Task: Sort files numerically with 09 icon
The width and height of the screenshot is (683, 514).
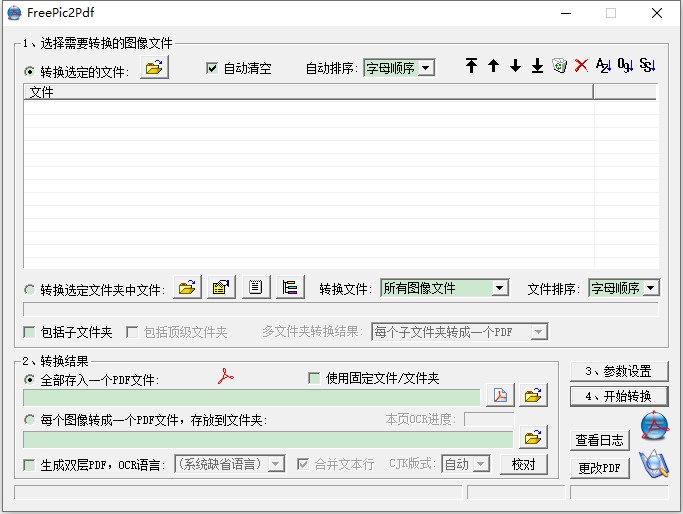Action: 625,66
